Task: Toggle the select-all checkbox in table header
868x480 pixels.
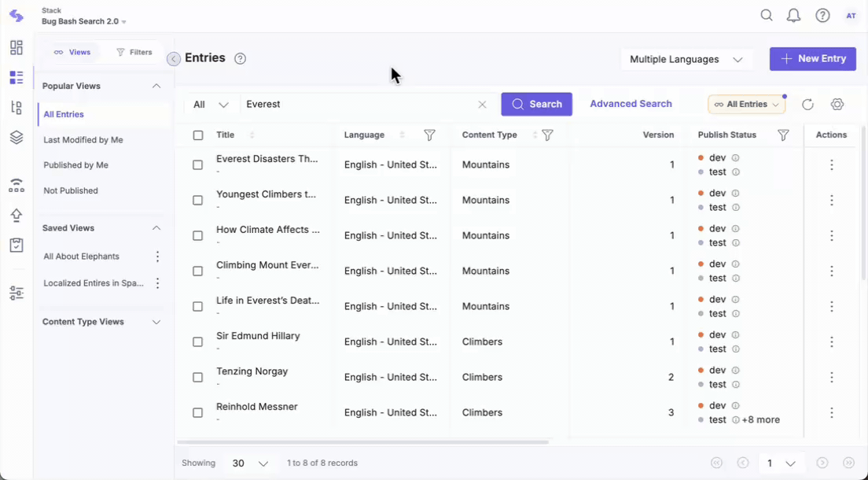Action: coord(198,135)
